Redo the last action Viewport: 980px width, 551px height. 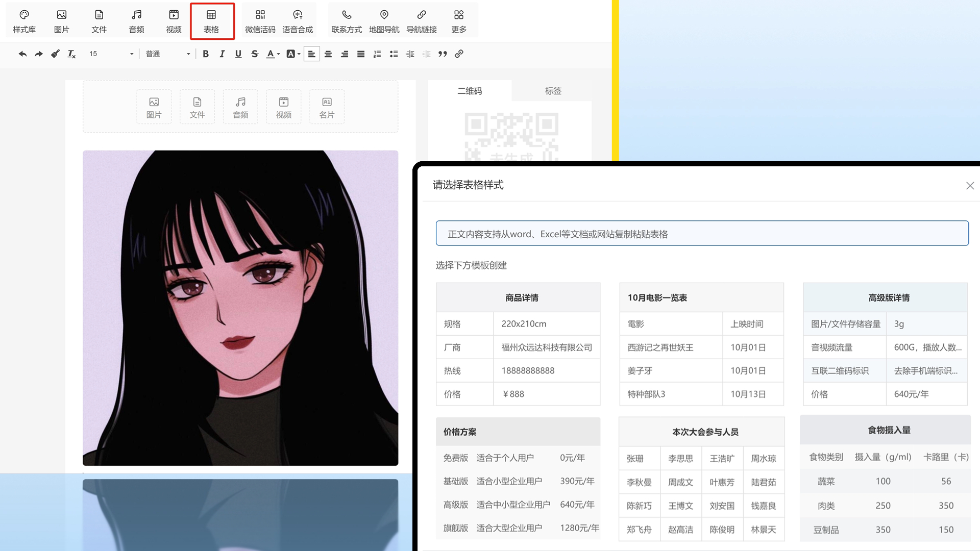click(x=39, y=54)
